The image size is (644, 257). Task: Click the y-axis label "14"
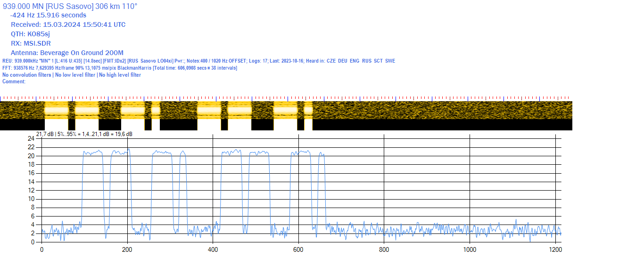click(x=32, y=182)
